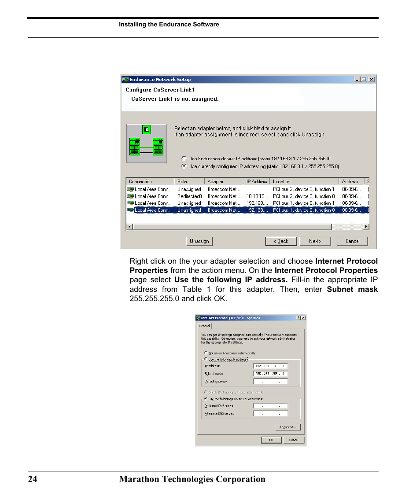
Task: Click OK in TCP/IP Properties dialog
Action: [271, 440]
